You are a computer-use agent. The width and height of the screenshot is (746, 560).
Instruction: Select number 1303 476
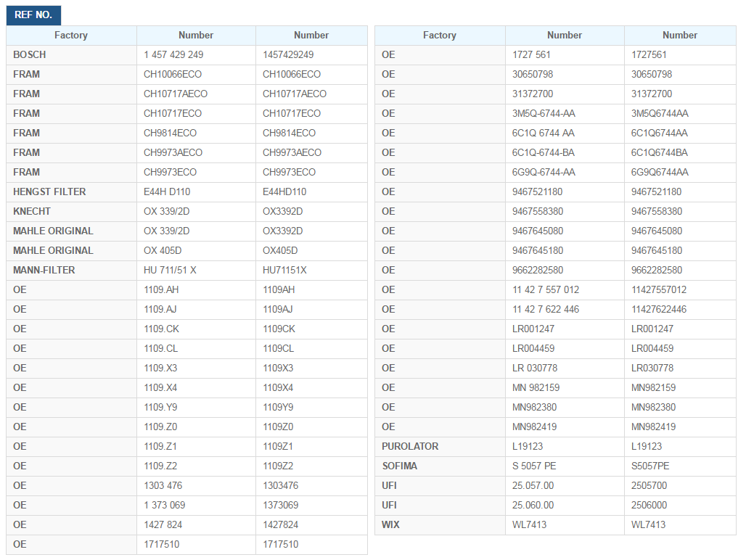(x=163, y=485)
